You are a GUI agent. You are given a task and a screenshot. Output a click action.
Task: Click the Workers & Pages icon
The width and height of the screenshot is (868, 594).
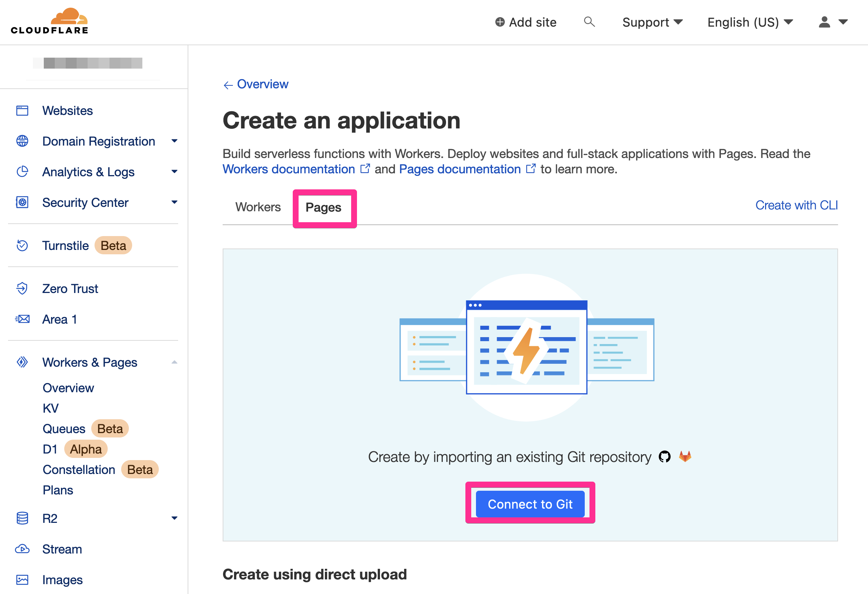(x=22, y=362)
